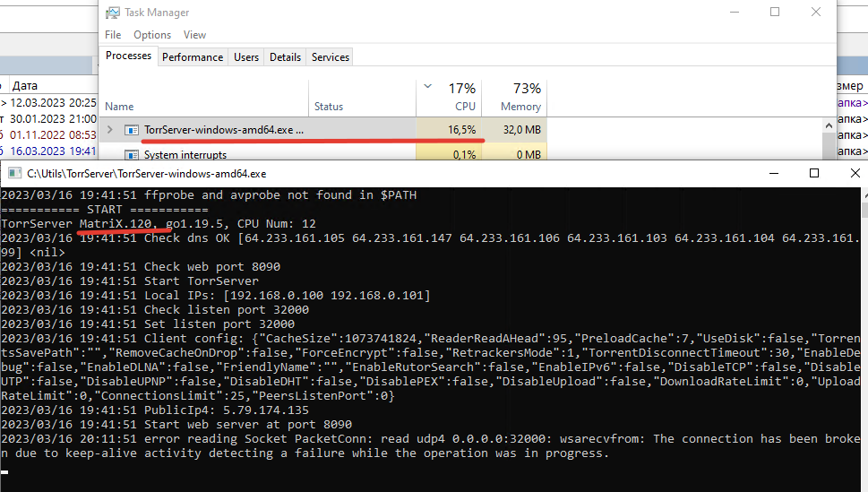Click the TorrServer process icon in Task Manager

click(x=131, y=130)
